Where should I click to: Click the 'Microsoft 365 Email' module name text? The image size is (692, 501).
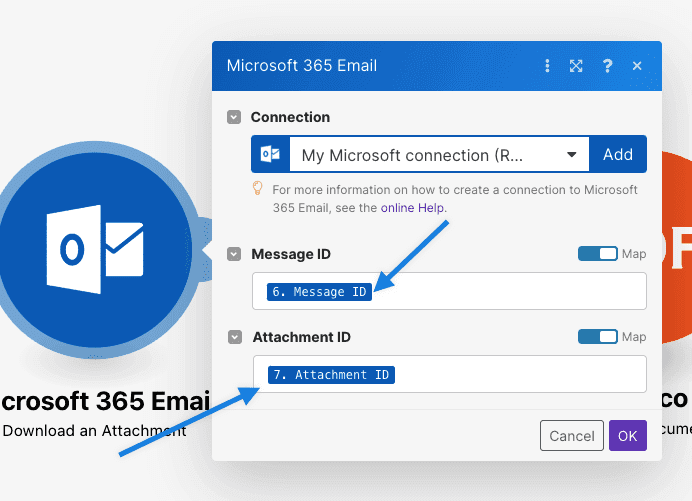[x=105, y=401]
